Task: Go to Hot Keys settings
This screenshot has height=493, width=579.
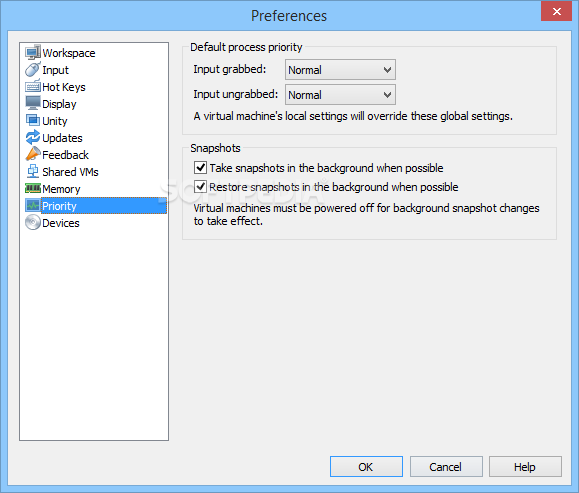Action: click(x=64, y=87)
